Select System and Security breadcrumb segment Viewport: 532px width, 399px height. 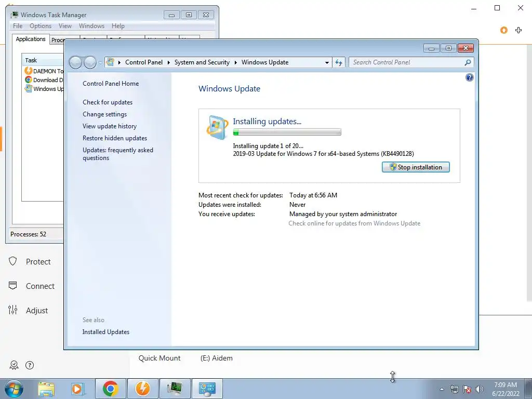[x=202, y=62]
